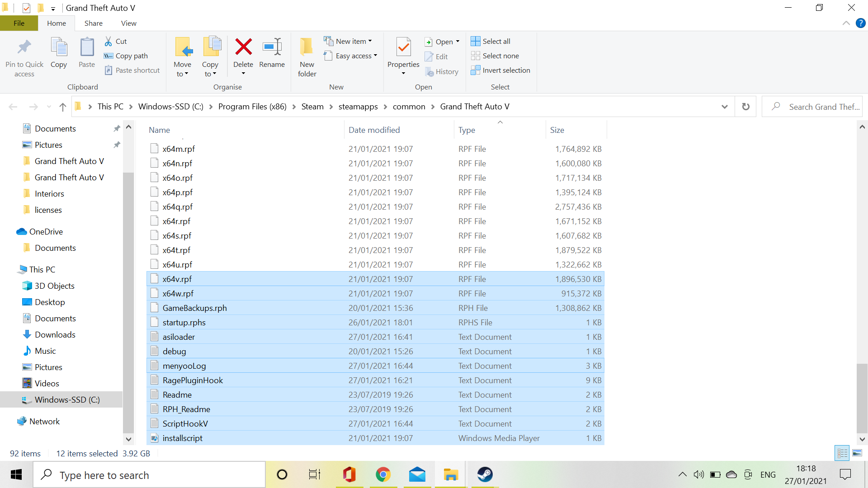Click the refresh button beside the address bar
868x488 pixels.
coord(745,107)
